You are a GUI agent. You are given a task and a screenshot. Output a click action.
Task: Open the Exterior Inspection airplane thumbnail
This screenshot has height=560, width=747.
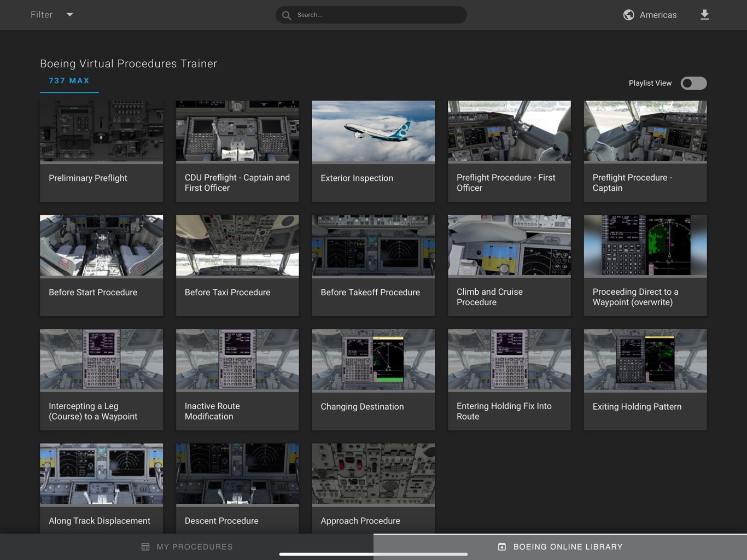coord(373,131)
